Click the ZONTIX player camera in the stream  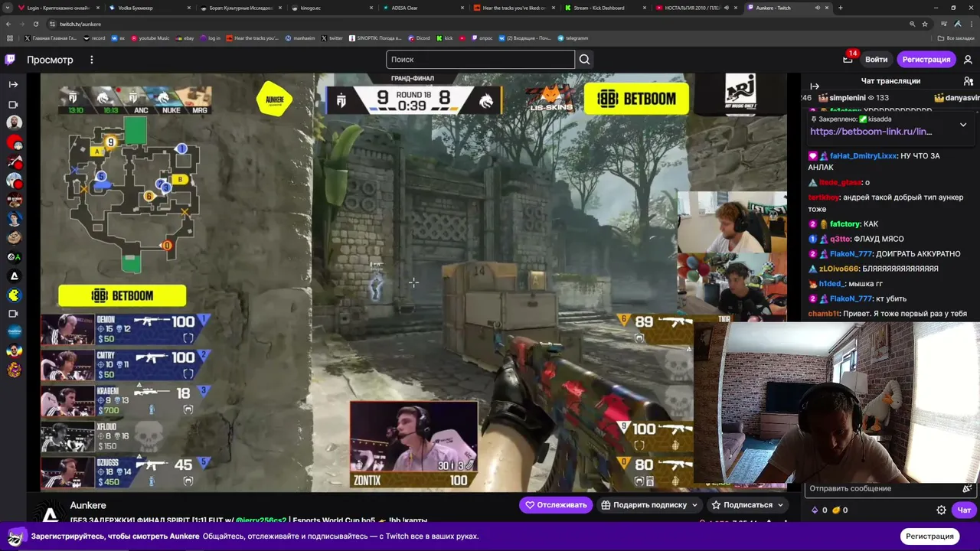pos(414,444)
